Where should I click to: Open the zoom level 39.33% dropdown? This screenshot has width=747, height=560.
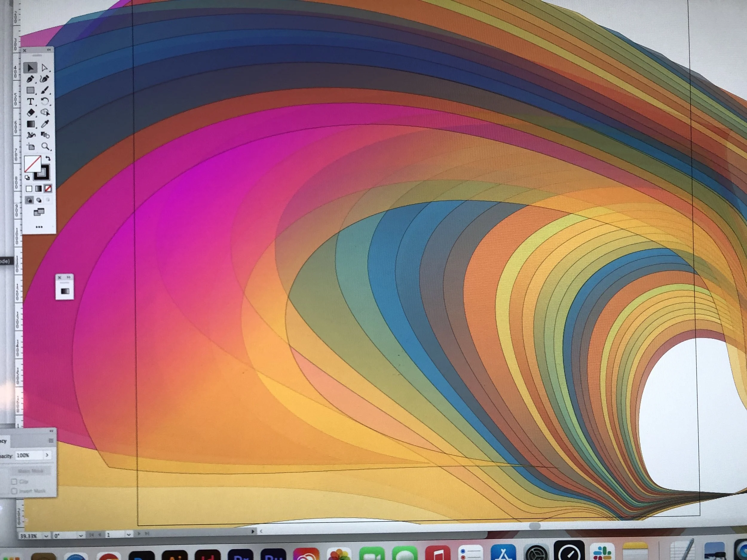46,536
